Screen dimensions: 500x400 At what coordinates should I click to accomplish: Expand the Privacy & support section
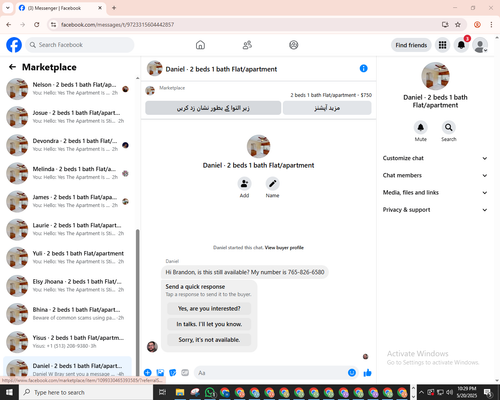tap(435, 210)
